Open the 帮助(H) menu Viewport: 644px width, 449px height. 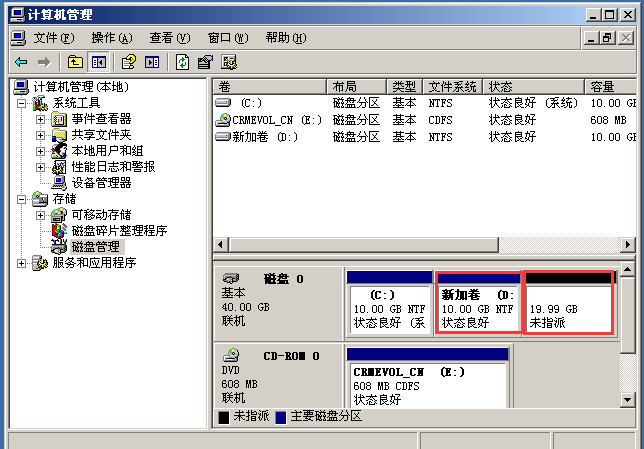pyautogui.click(x=286, y=38)
